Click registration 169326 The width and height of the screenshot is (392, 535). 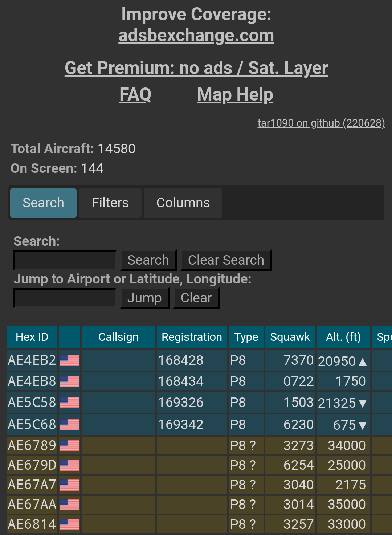click(181, 403)
